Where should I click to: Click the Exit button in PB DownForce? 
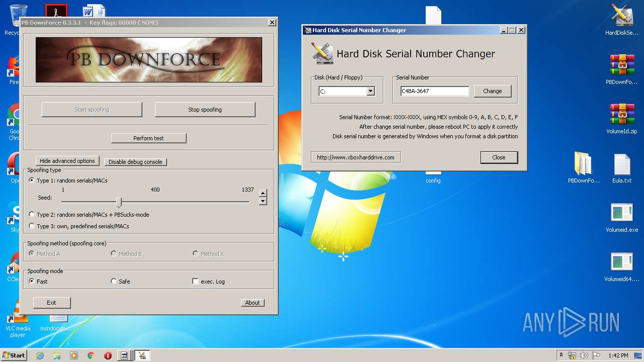click(x=52, y=303)
